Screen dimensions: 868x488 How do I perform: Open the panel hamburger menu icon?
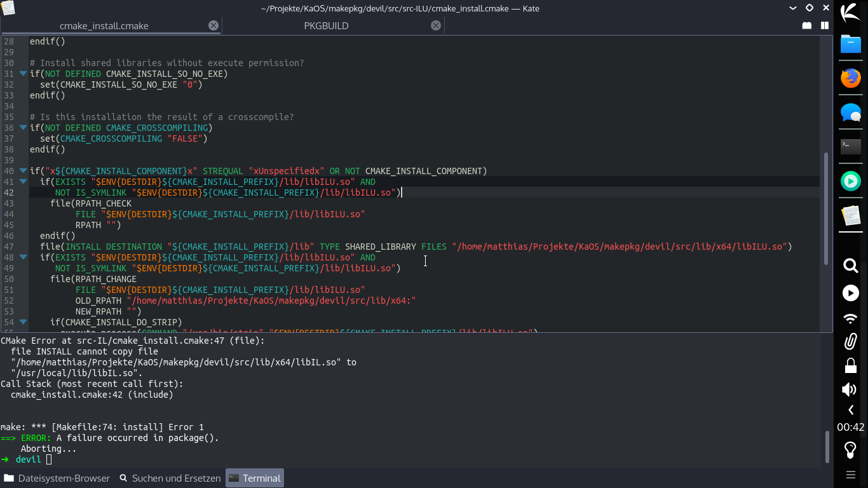[851, 475]
